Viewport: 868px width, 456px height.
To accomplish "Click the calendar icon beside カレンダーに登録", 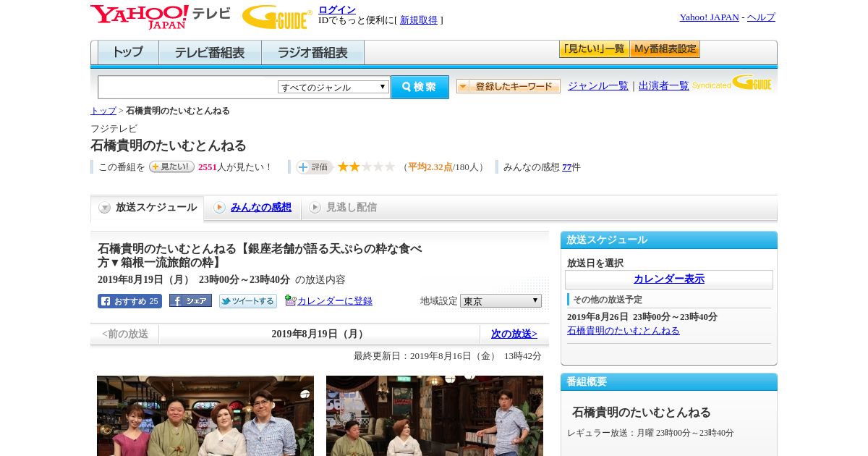I will pyautogui.click(x=291, y=300).
